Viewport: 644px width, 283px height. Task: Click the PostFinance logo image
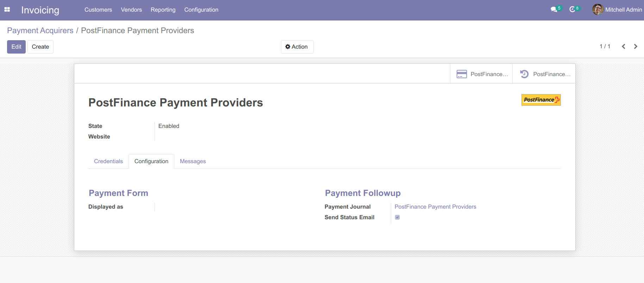pyautogui.click(x=541, y=100)
